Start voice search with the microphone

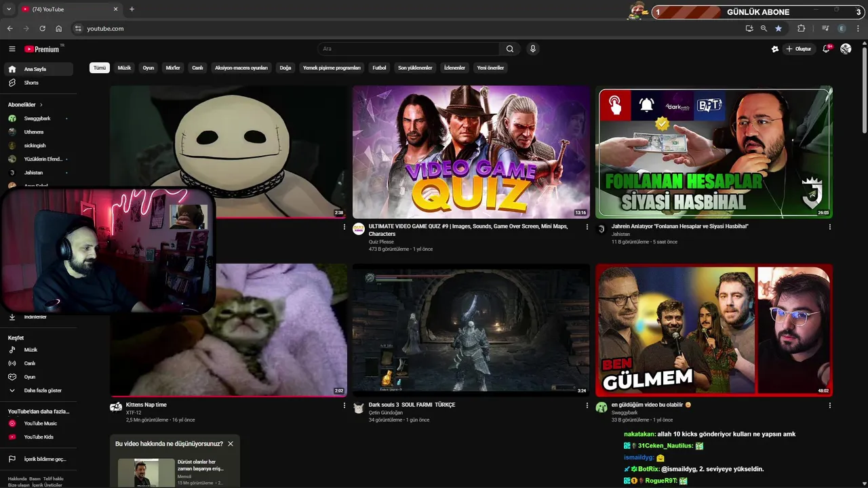click(533, 49)
